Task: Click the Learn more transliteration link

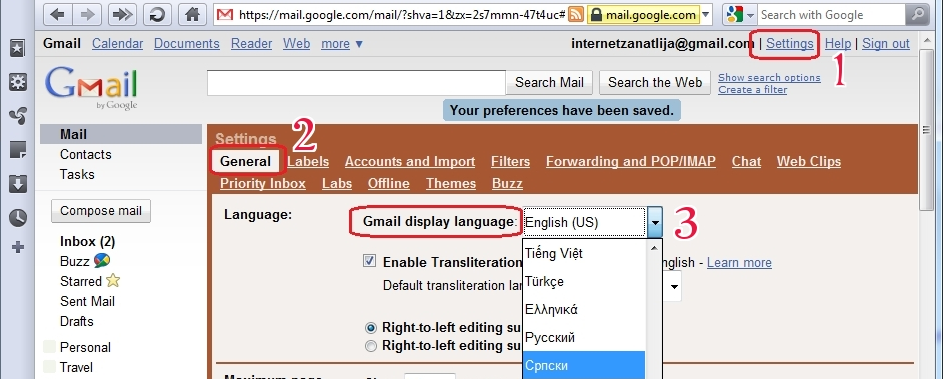Action: [739, 263]
